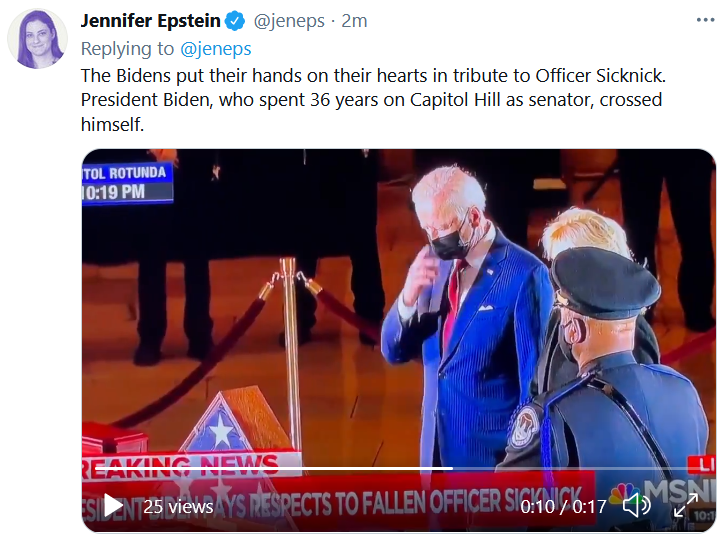The image size is (723, 540).
Task: Click the Breaking News banner in video
Action: [180, 467]
